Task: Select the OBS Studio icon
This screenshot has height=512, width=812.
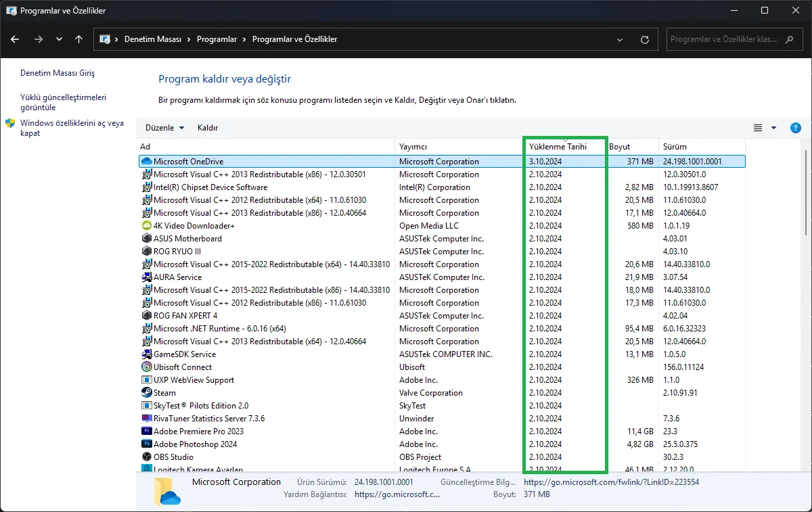Action: (x=147, y=457)
